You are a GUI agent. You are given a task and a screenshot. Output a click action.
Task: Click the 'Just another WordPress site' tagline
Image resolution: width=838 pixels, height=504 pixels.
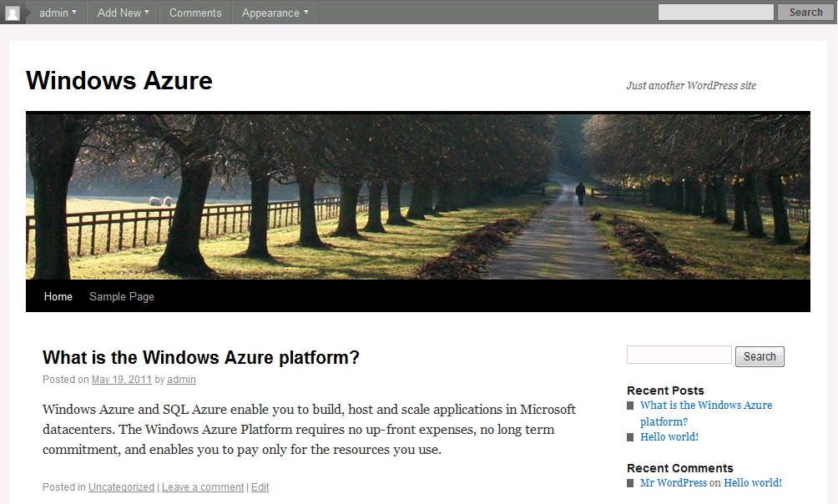(692, 85)
